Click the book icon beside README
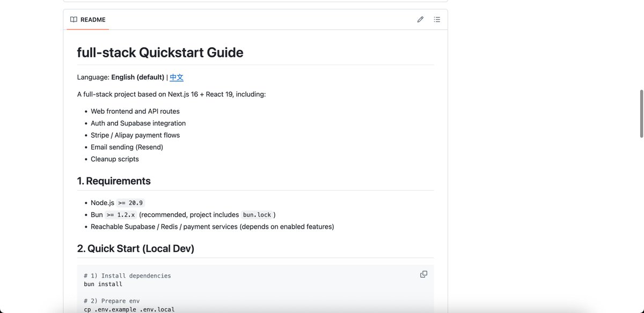The image size is (644, 313). 74,19
